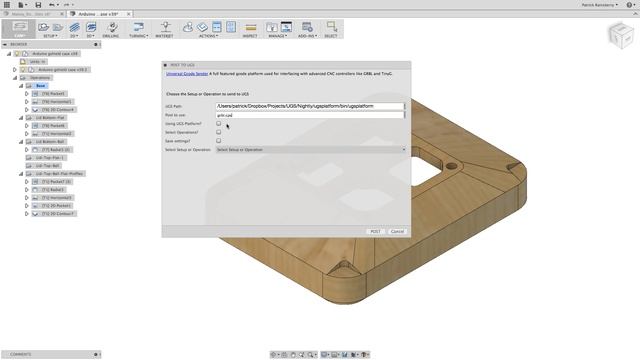Toggle the Select Operations checkbox
The width and height of the screenshot is (640, 360).
pos(219,132)
